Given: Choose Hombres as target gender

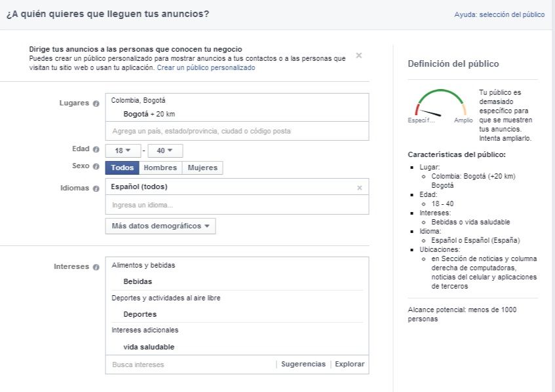Looking at the screenshot, I should (160, 168).
